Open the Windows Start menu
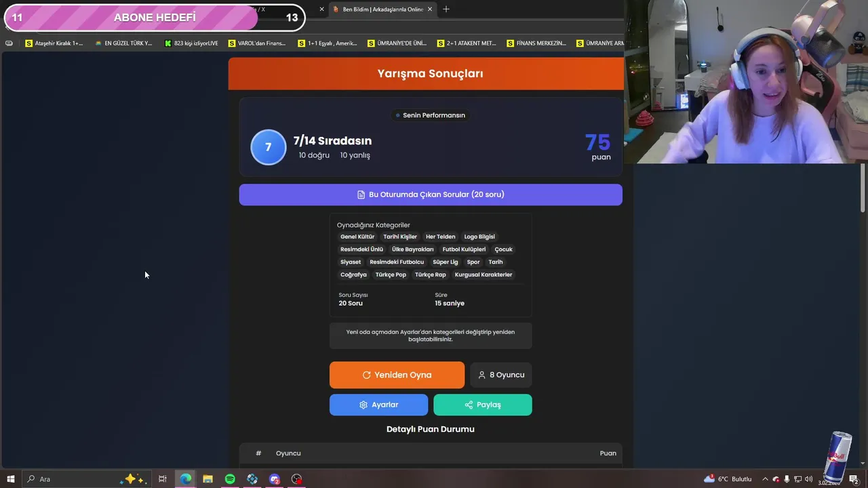Screen dimensions: 868x488 (10, 479)
